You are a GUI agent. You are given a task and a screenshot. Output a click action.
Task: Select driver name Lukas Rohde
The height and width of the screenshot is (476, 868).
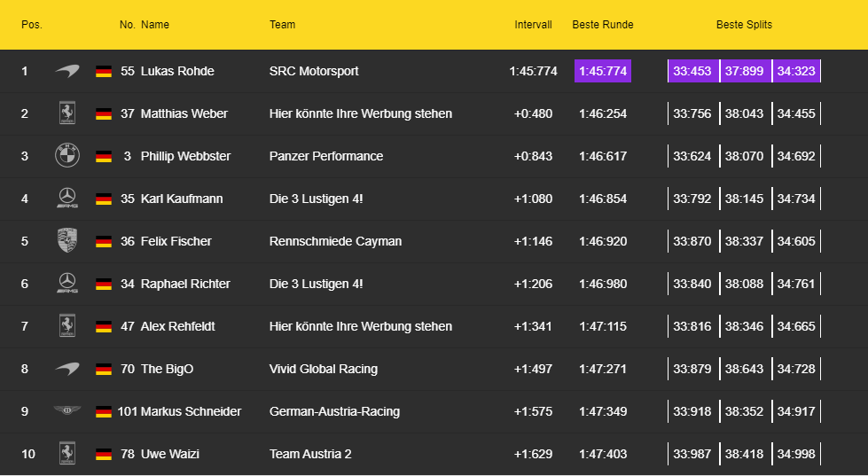point(177,71)
